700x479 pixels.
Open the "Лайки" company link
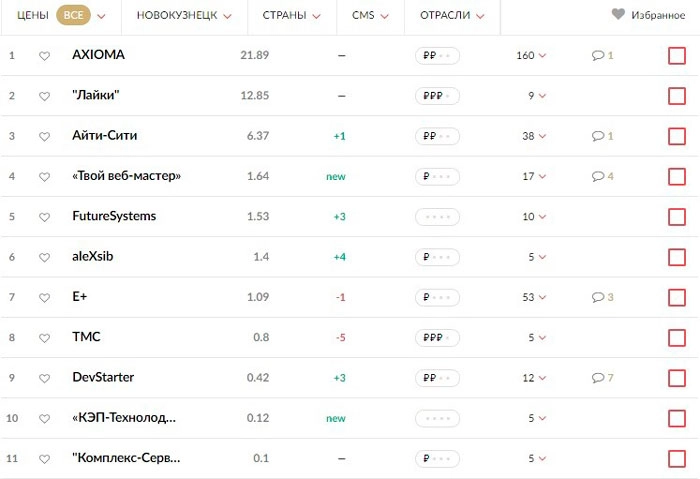[x=96, y=95]
